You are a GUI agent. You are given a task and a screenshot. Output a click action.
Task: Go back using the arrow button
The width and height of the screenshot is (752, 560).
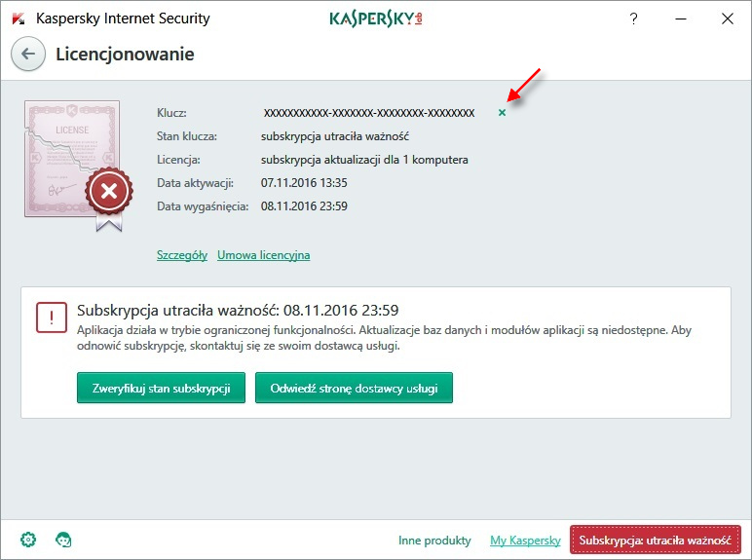[x=28, y=54]
